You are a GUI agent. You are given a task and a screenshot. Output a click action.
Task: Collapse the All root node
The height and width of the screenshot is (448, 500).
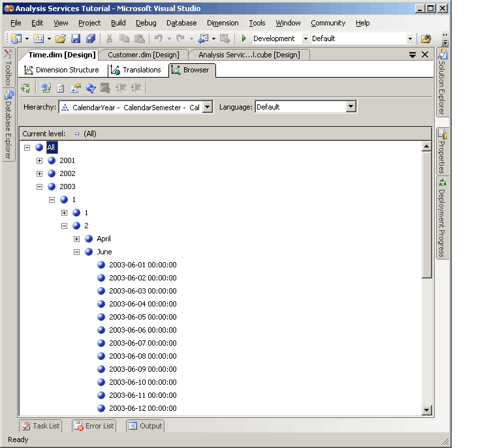tap(27, 147)
